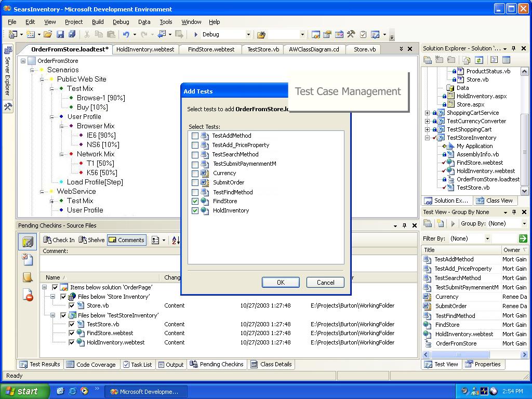This screenshot has width=532, height=399.
Task: Click the Paste toolbar icon
Action: [x=111, y=34]
